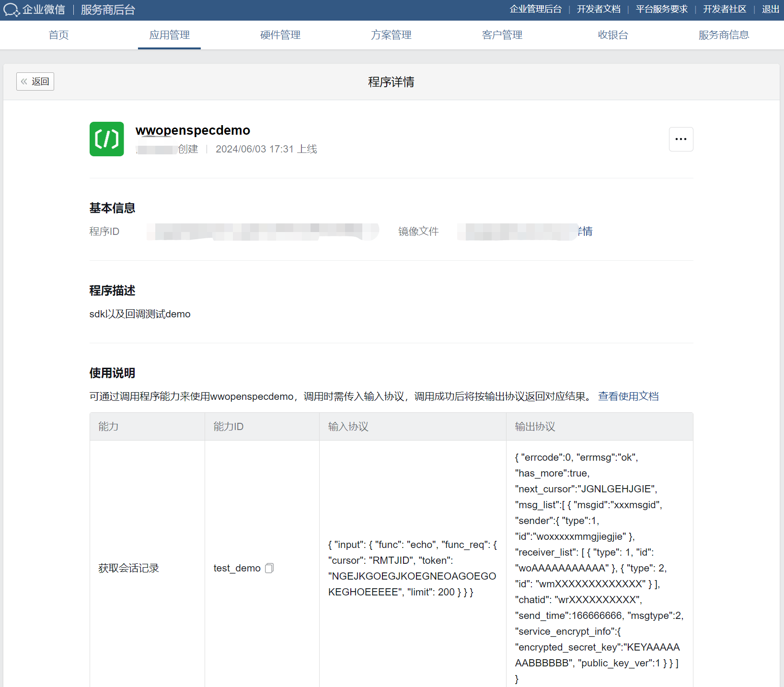Switch to the 收银台 tab
The height and width of the screenshot is (687, 784).
(612, 35)
